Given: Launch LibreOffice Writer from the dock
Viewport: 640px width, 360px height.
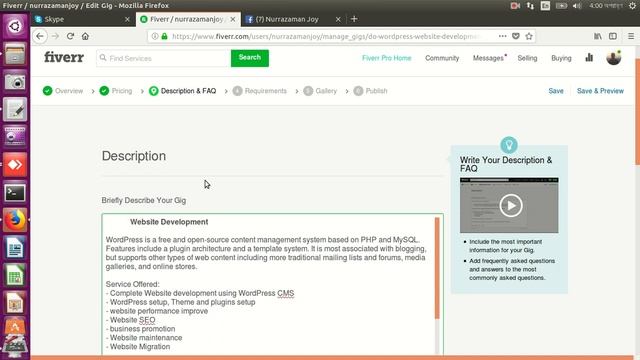Looking at the screenshot, I should [15, 248].
